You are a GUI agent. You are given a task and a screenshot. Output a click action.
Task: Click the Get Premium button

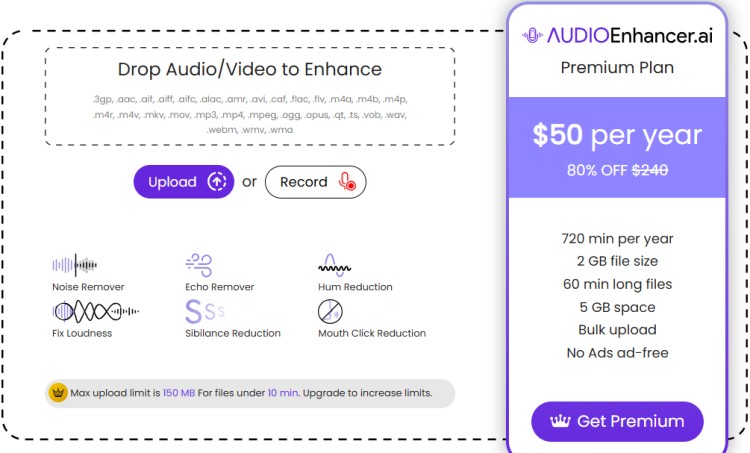click(617, 421)
